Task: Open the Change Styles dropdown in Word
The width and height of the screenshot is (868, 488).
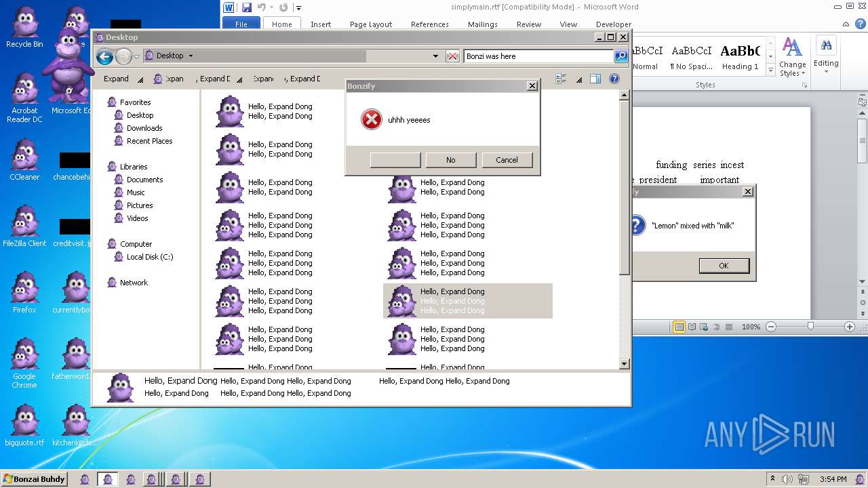Action: [x=792, y=57]
